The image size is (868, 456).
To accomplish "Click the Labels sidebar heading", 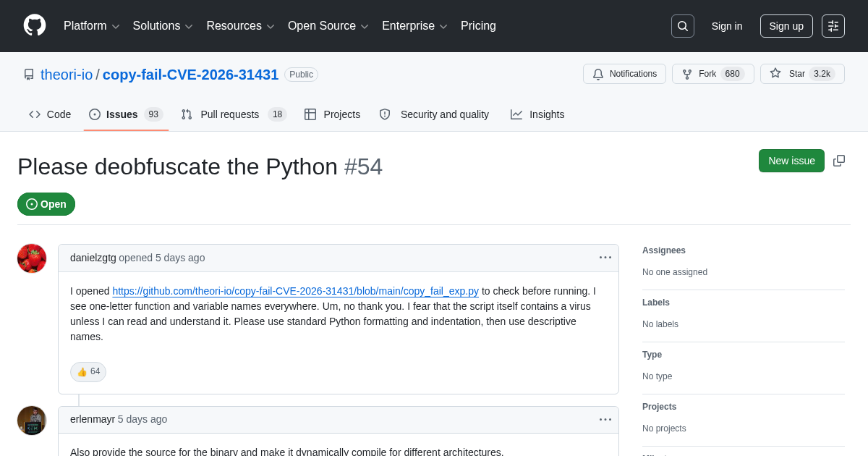I will point(656,303).
